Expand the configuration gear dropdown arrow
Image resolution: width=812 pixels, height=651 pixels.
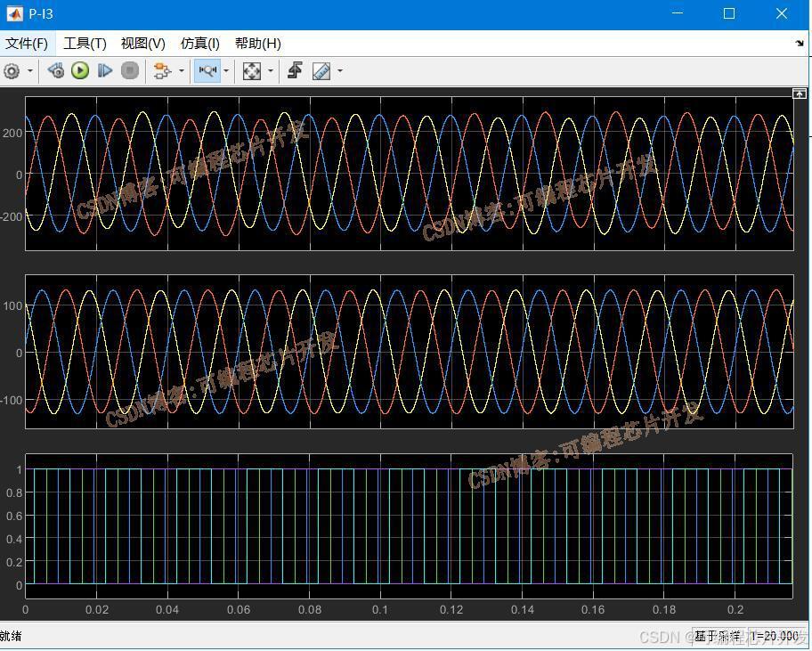(x=30, y=71)
